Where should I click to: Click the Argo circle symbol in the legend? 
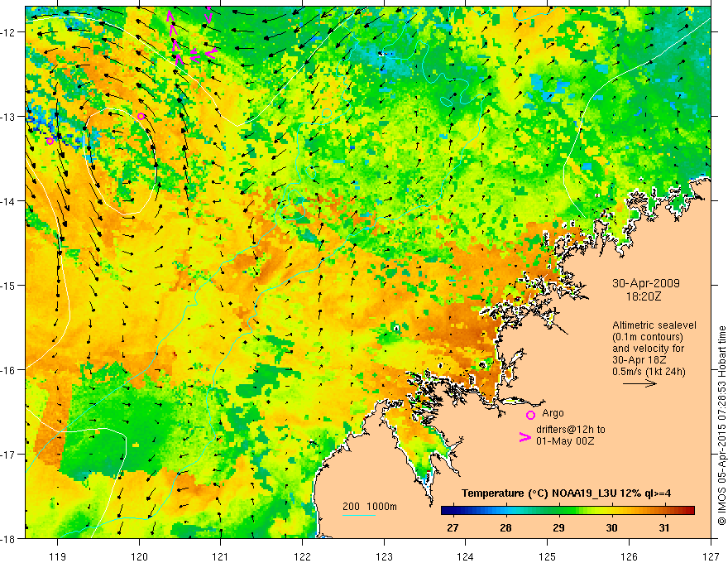[530, 415]
